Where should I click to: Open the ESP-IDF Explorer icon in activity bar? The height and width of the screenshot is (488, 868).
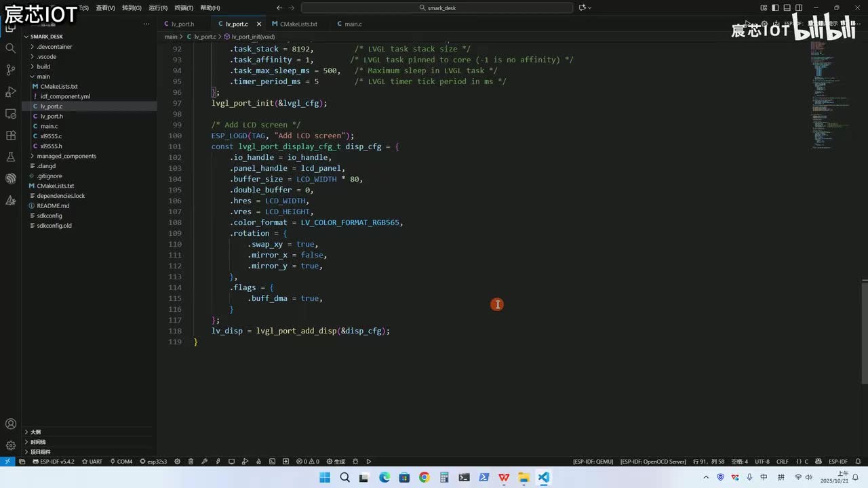coord(10,178)
